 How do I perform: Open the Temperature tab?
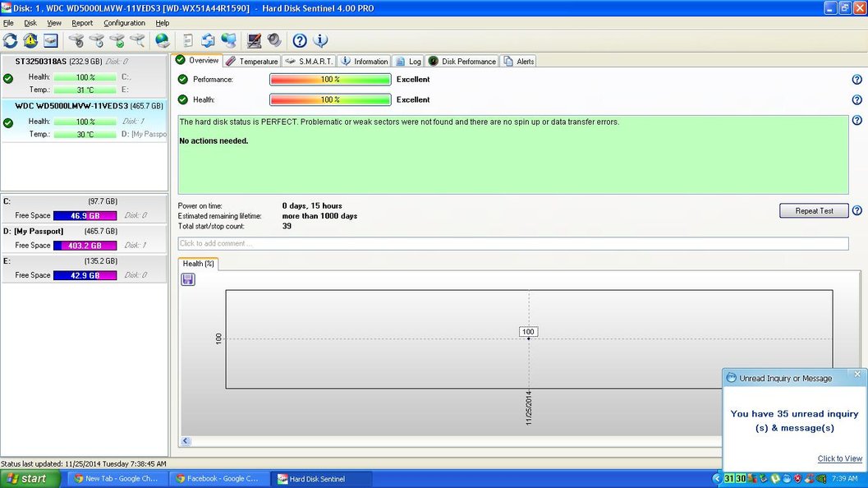tap(252, 62)
